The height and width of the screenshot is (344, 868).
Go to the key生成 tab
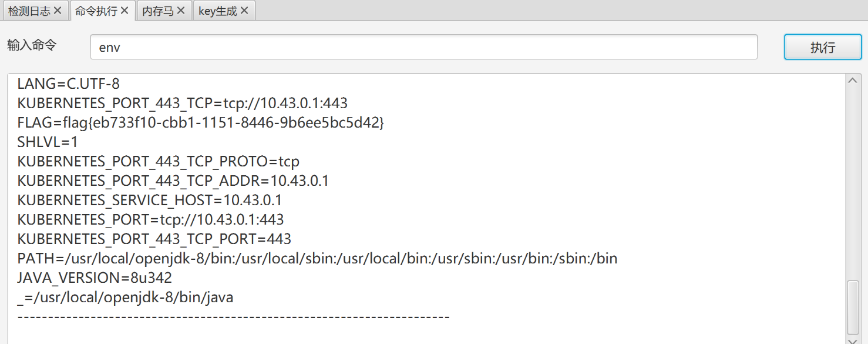(x=218, y=11)
